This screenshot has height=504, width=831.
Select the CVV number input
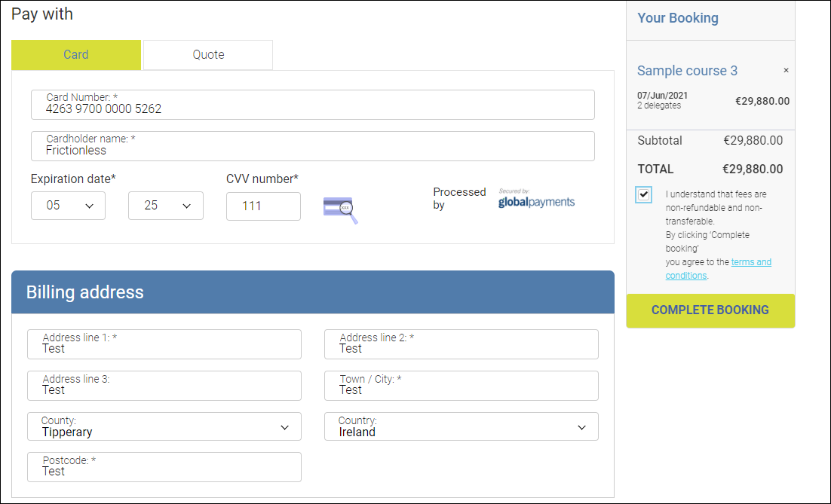coord(263,206)
